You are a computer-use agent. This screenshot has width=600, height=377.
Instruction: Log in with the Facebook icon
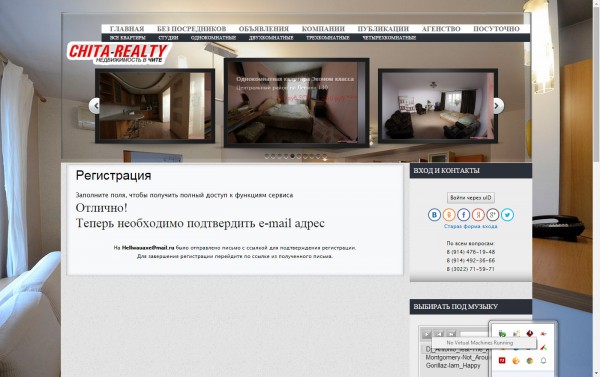(x=463, y=215)
